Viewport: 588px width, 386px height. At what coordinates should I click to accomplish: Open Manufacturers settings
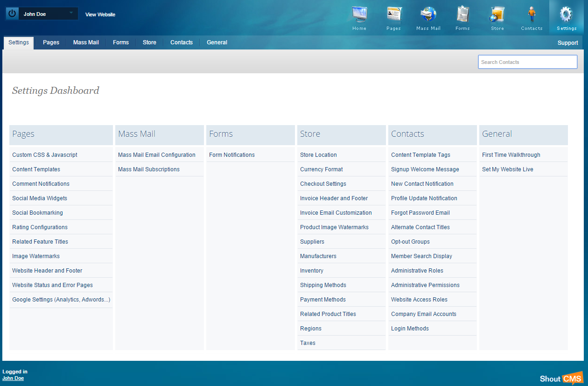click(x=318, y=256)
